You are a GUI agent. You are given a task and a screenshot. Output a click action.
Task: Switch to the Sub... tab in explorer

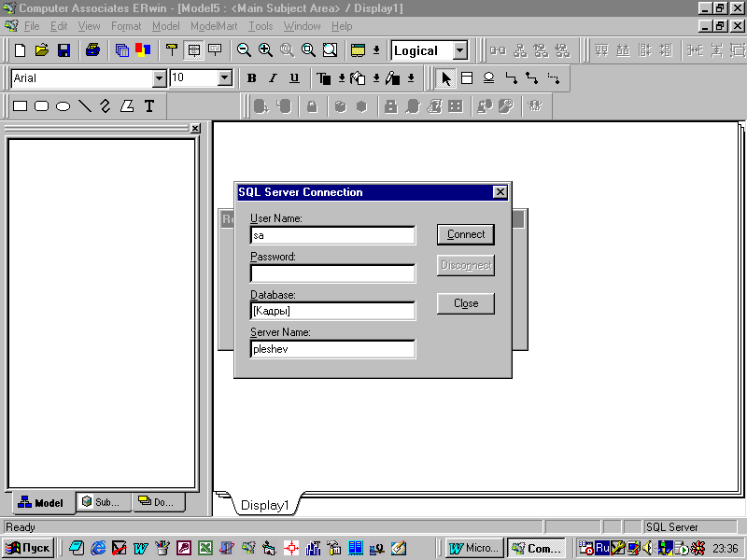pyautogui.click(x=102, y=502)
